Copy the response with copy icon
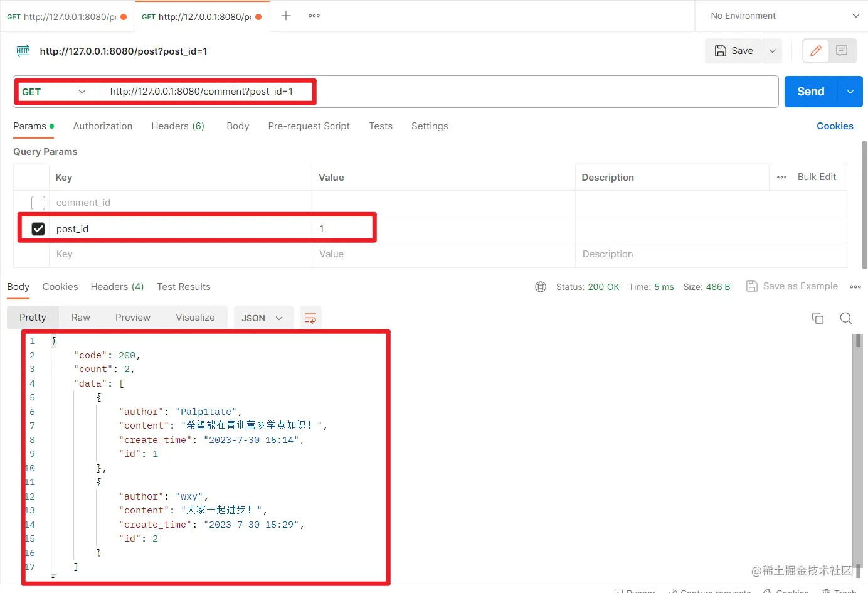 tap(818, 318)
